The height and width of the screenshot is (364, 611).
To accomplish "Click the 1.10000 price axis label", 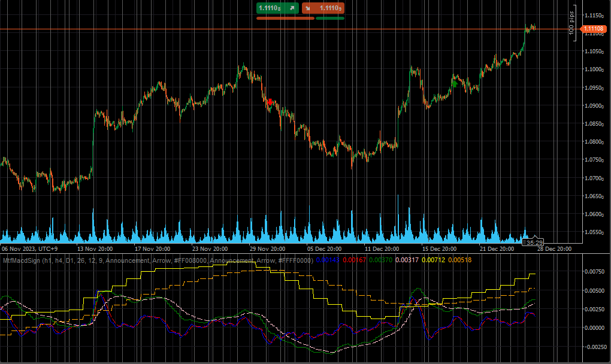I will coord(594,69).
